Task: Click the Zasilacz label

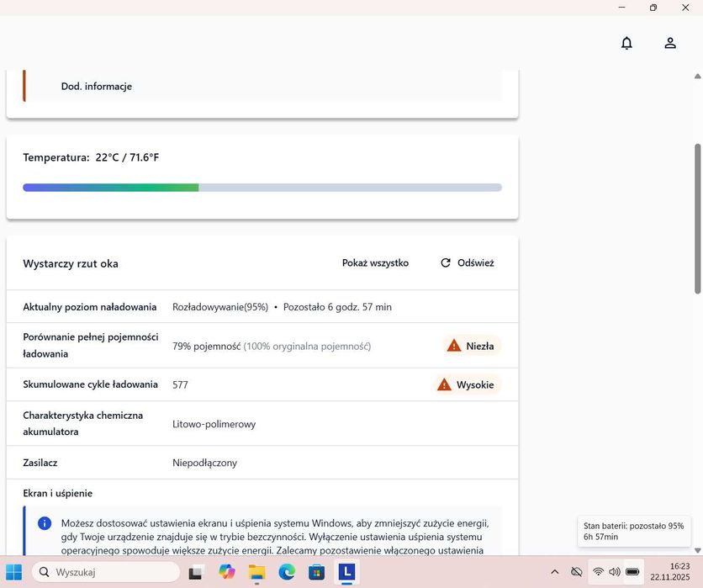Action: [40, 463]
